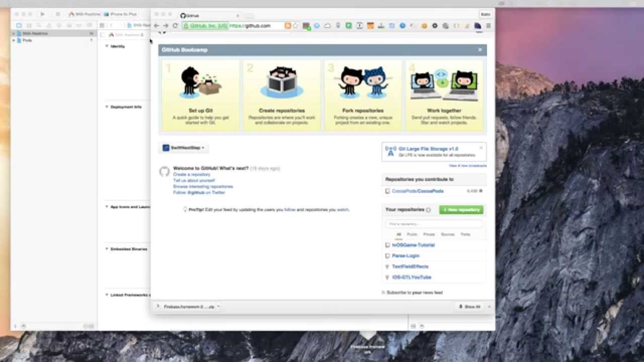Select the Github browser tab
644x362 pixels.
(210, 16)
